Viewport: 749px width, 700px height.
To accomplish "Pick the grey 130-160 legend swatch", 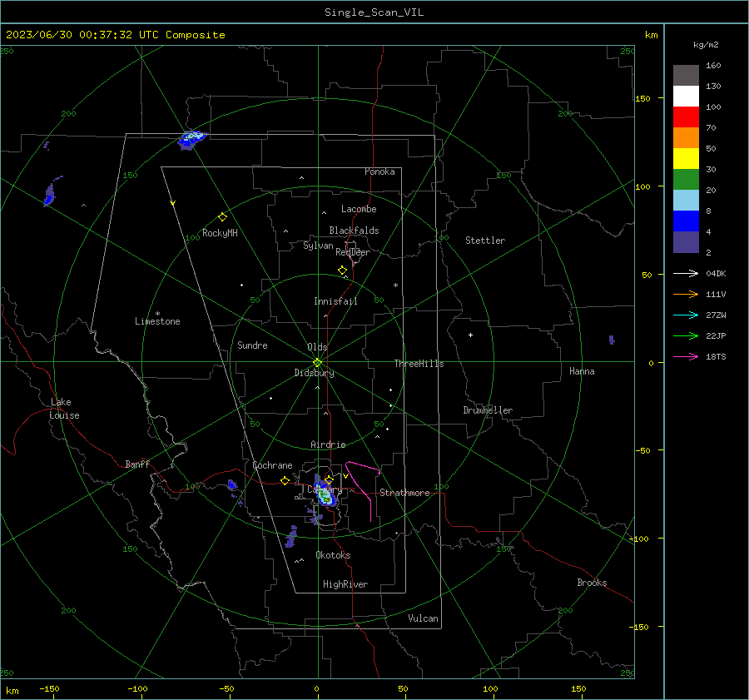I will click(686, 76).
